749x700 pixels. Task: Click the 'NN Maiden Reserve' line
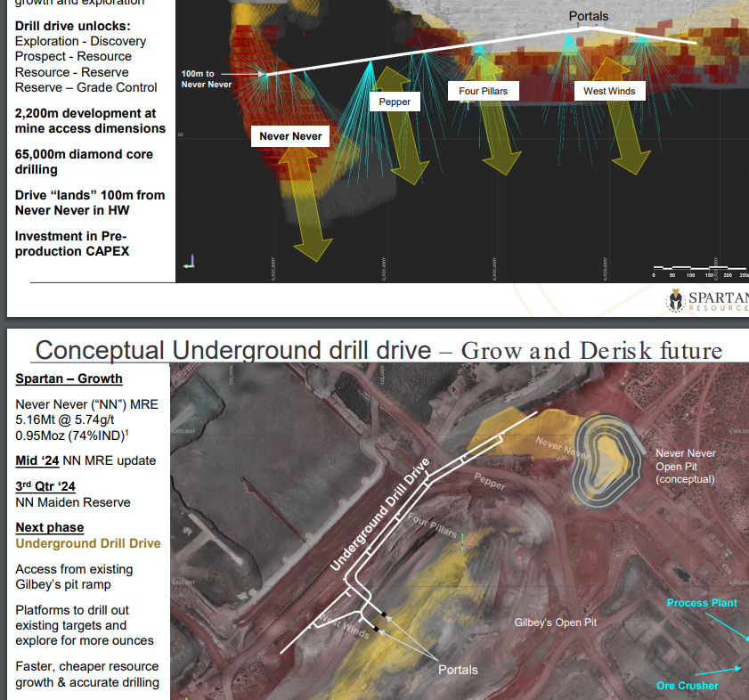pos(73,502)
